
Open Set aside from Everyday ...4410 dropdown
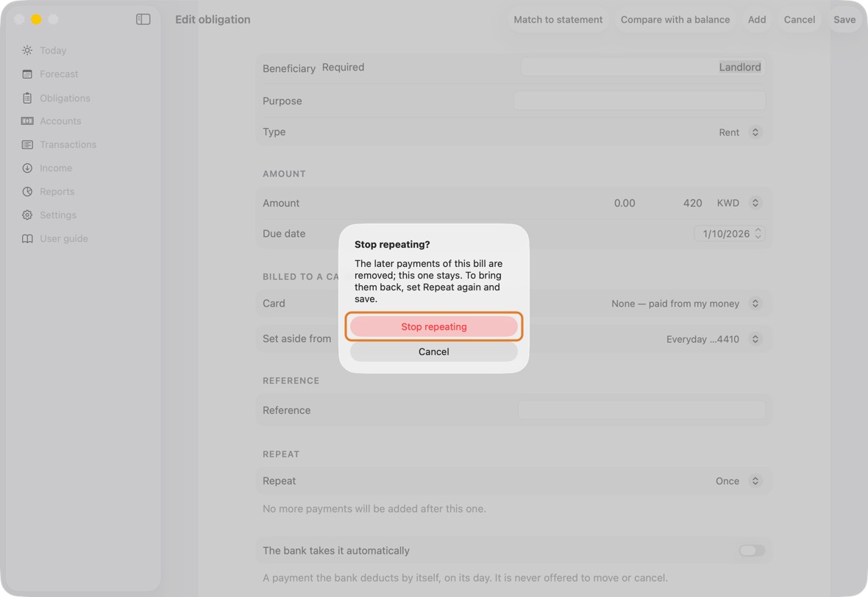(714, 339)
